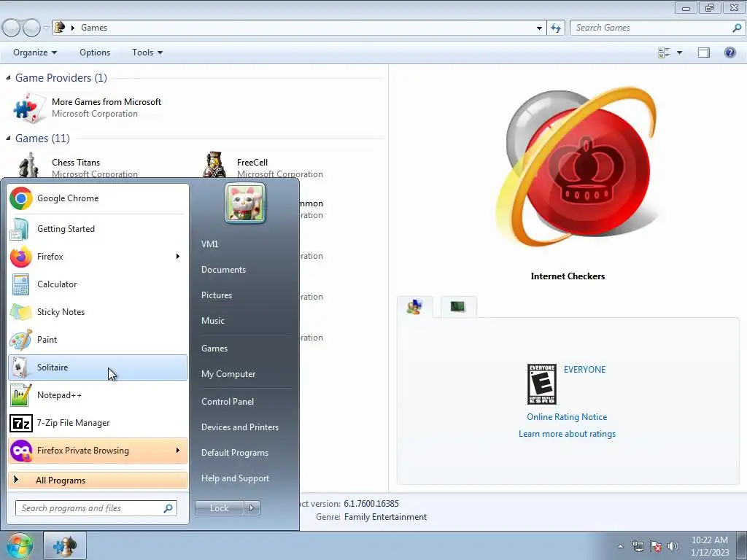Click the back navigation button
The image size is (747, 560).
click(12, 28)
